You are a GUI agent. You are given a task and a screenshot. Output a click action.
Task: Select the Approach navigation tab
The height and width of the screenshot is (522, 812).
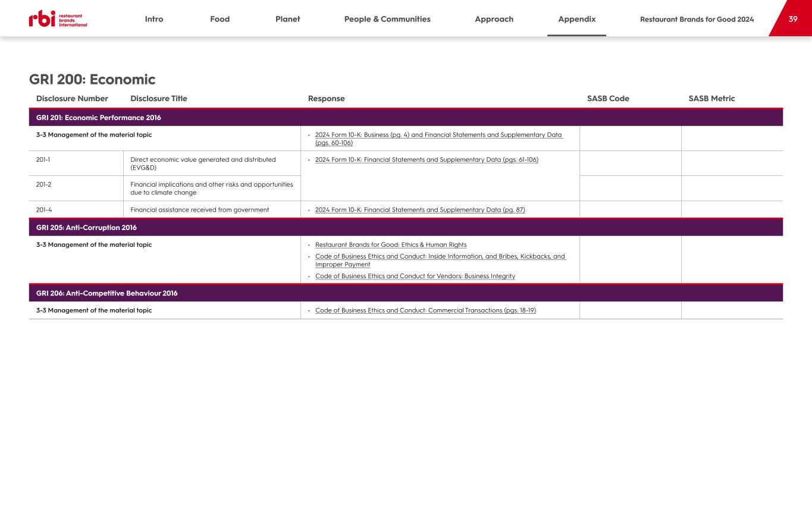(x=494, y=19)
